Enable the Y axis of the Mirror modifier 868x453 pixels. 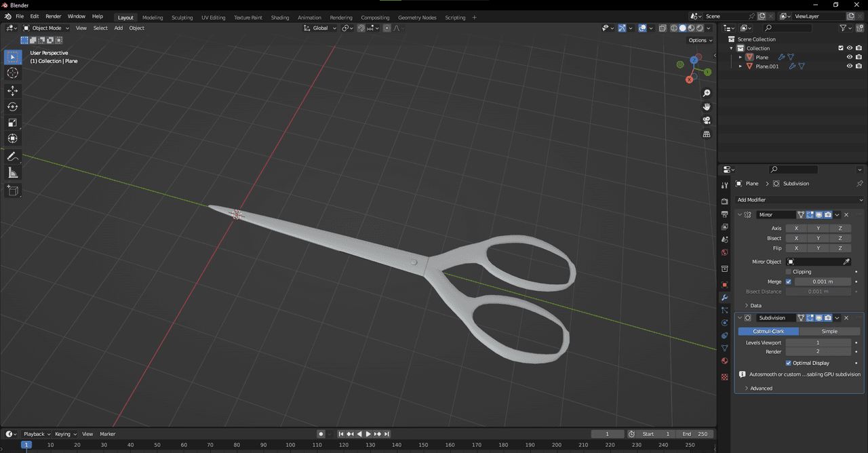[x=818, y=229]
